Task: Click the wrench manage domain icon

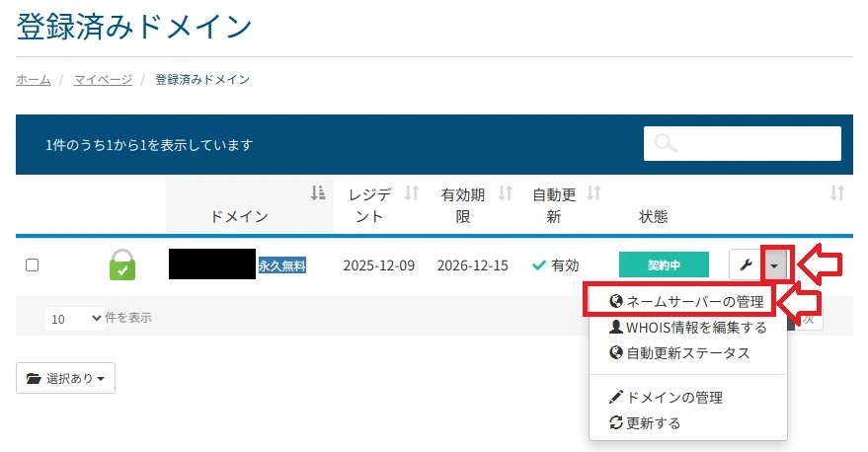Action: 746,265
